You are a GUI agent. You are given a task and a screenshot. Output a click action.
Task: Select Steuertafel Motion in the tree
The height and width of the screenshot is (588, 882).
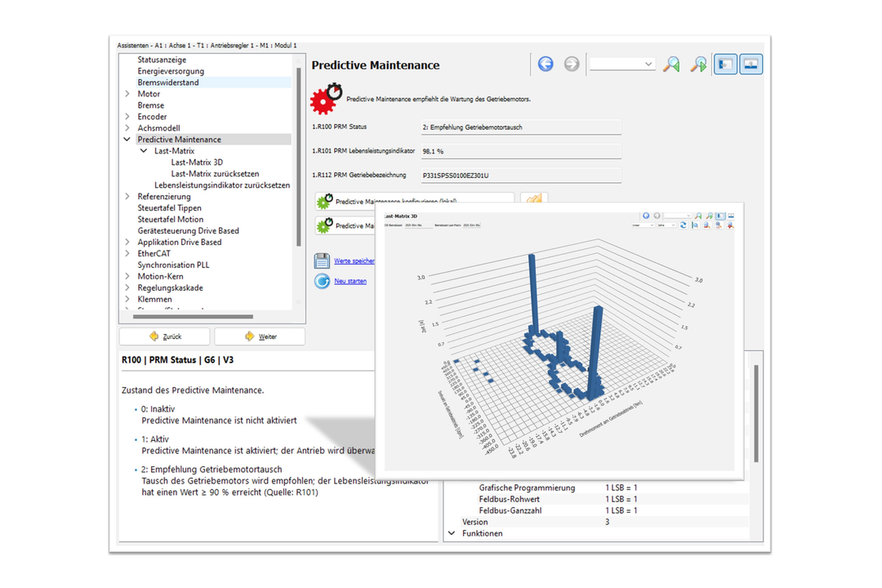pos(171,220)
